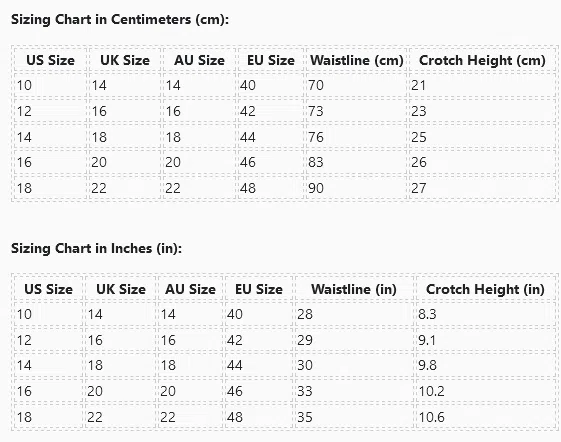
Task: Click crotch height cell showing 8.3
Action: point(485,314)
